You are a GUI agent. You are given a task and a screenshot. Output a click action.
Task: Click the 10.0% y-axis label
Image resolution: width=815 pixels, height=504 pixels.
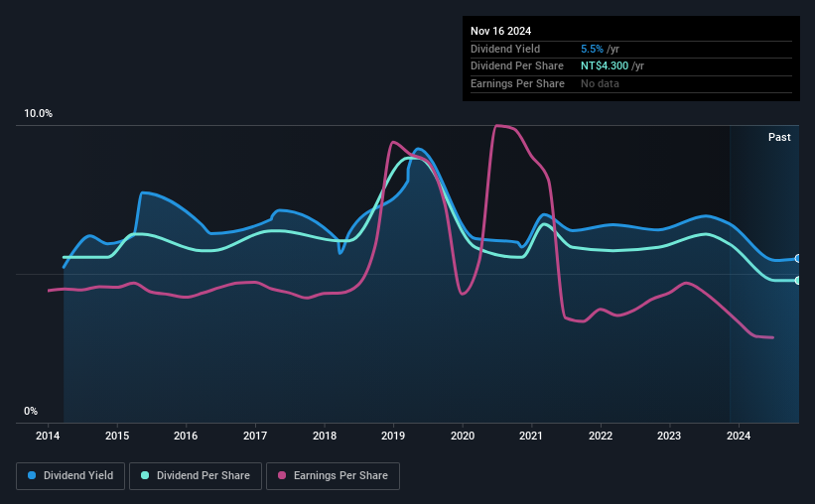38,114
